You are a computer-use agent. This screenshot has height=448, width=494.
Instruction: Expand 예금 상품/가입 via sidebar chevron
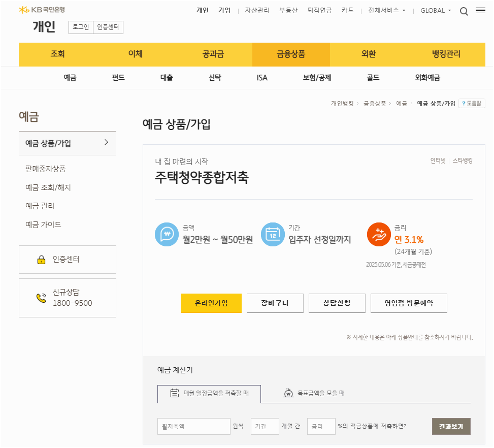tap(108, 143)
